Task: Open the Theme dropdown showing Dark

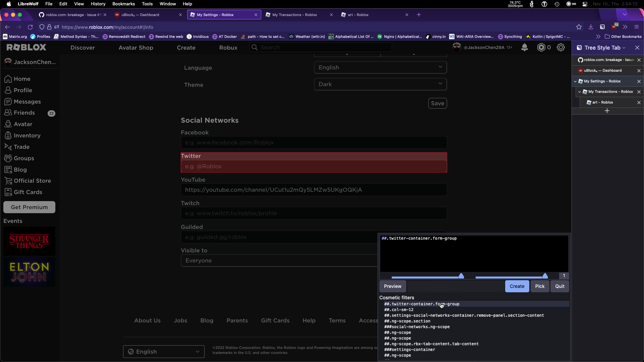Action: coord(380,84)
